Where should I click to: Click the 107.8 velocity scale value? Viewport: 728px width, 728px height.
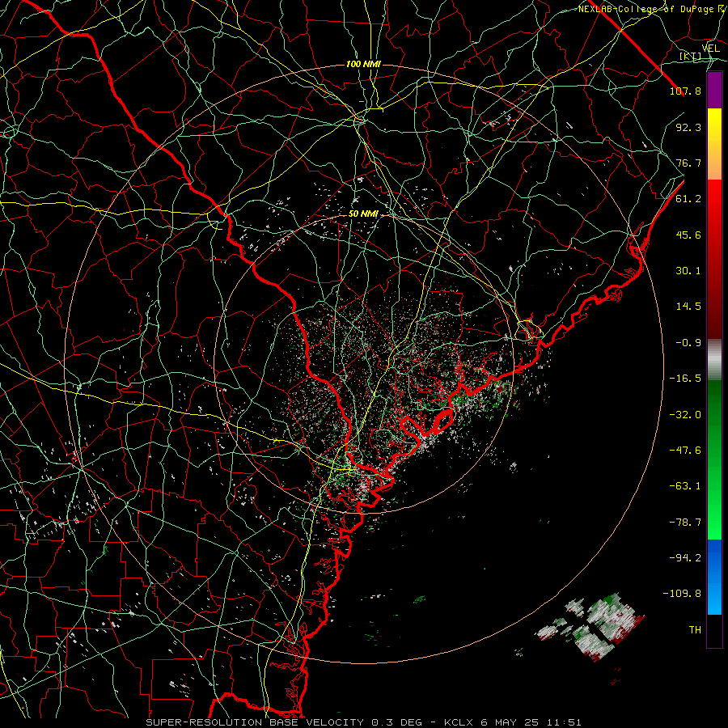685,91
